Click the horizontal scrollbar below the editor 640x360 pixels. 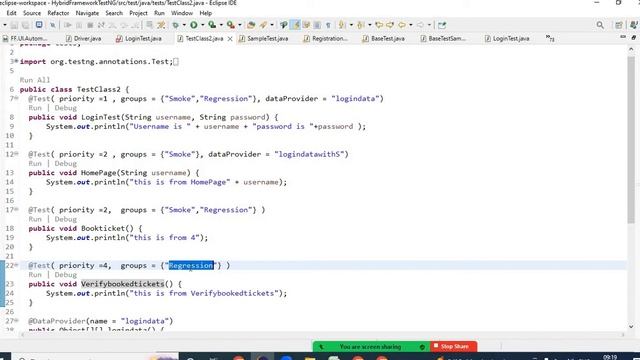coord(322,335)
